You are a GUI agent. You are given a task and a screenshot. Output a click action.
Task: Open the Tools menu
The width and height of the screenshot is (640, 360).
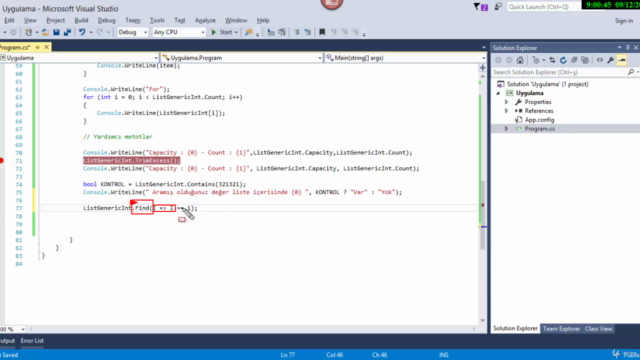click(x=157, y=20)
